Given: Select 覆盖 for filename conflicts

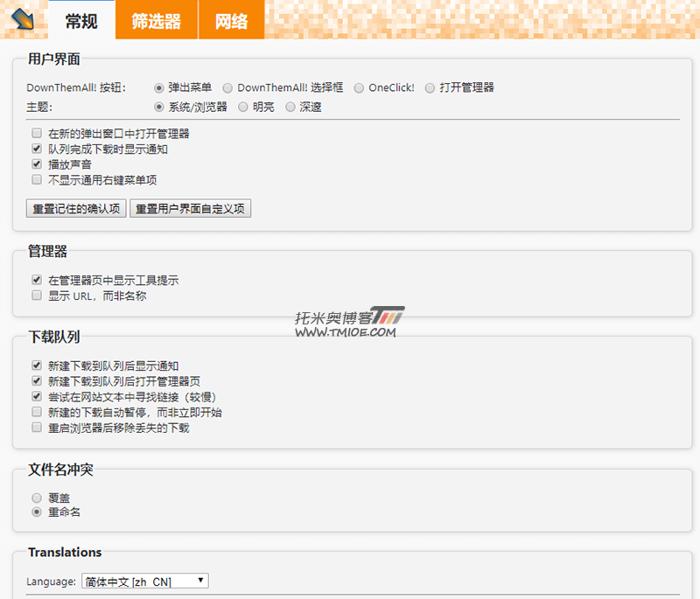Looking at the screenshot, I should click(36, 498).
